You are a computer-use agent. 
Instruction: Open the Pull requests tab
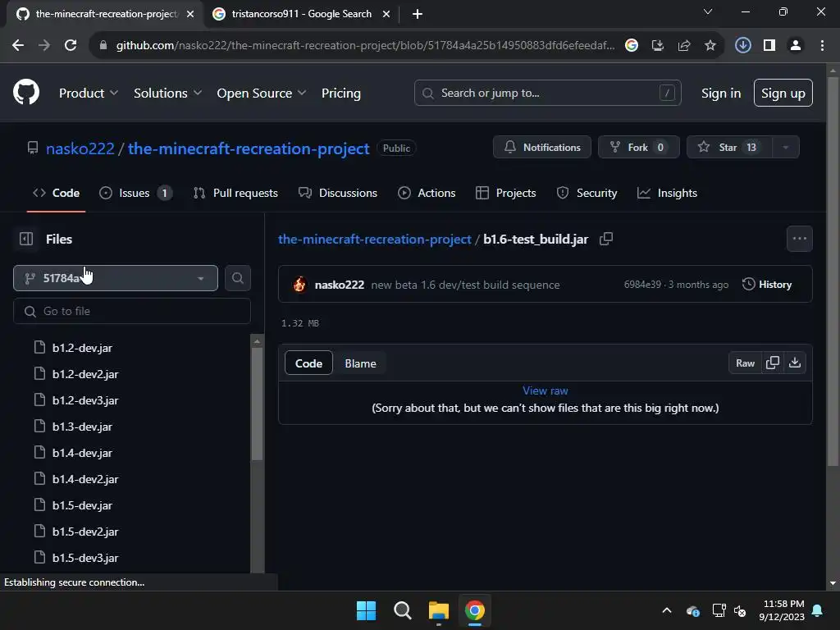(235, 193)
